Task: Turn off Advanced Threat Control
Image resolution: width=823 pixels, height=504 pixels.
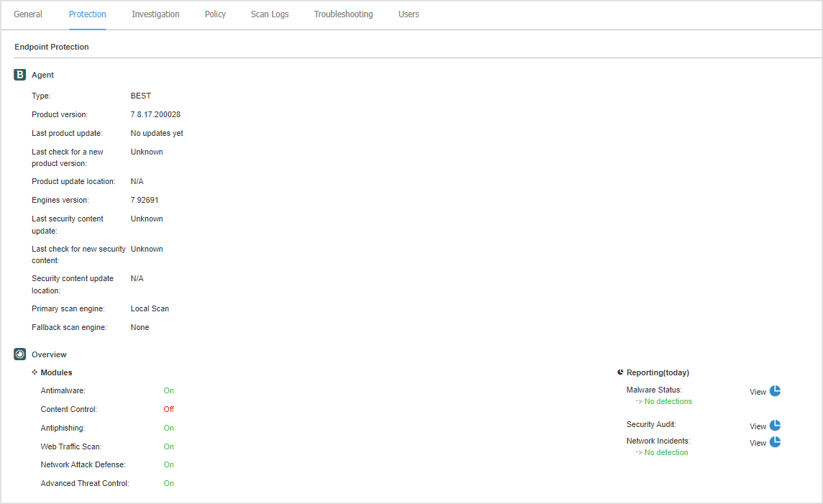Action: tap(168, 482)
